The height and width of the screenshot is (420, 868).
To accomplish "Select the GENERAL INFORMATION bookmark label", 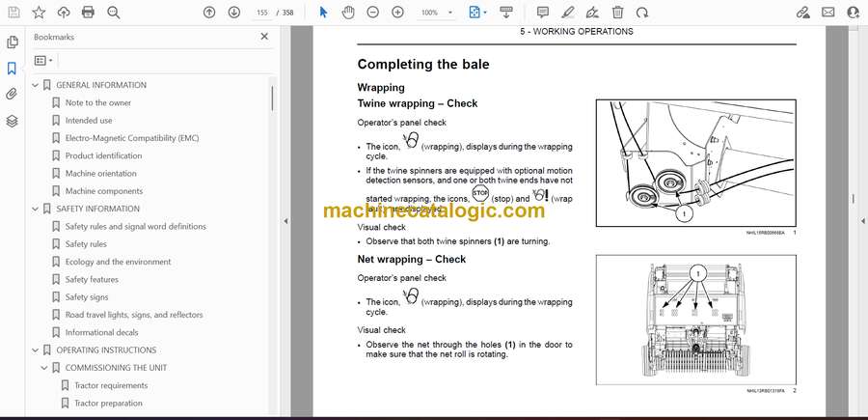I will click(x=101, y=85).
